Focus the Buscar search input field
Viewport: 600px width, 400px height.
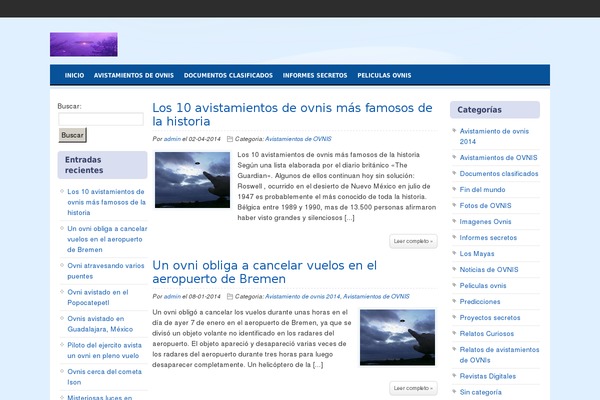[x=101, y=119]
